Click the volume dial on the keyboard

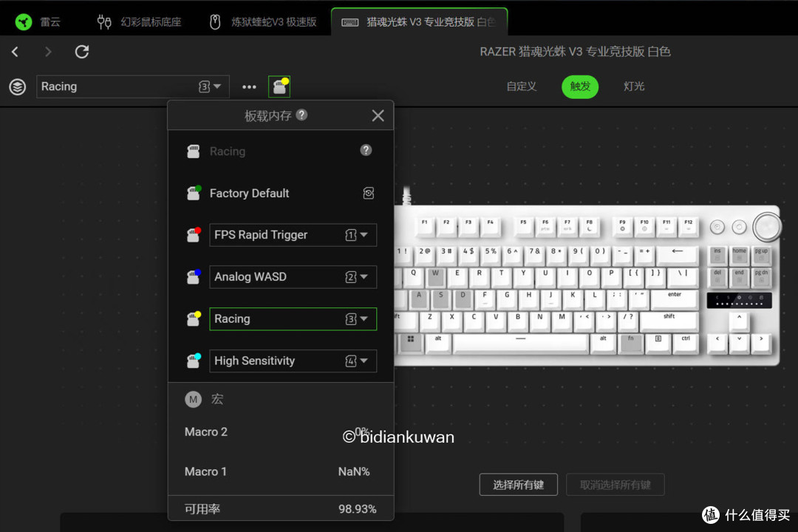tap(766, 227)
